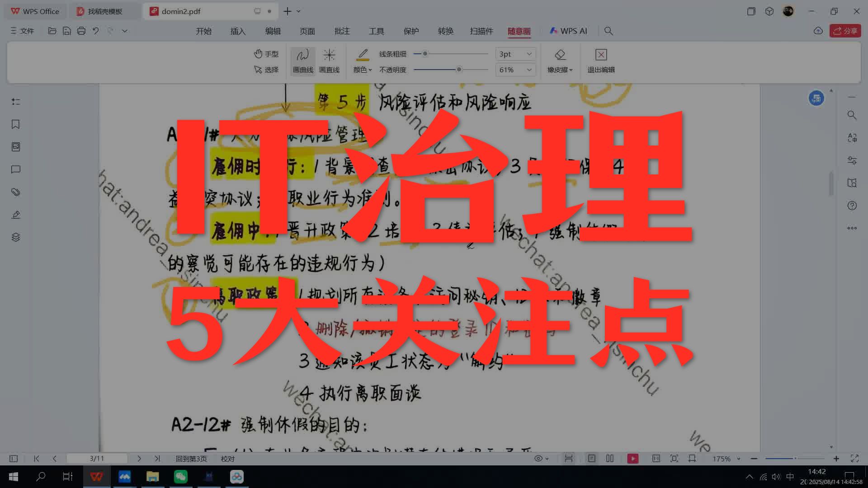Activate the 橡皮擦 eraser tool
The height and width of the screenshot is (488, 868).
coord(560,61)
